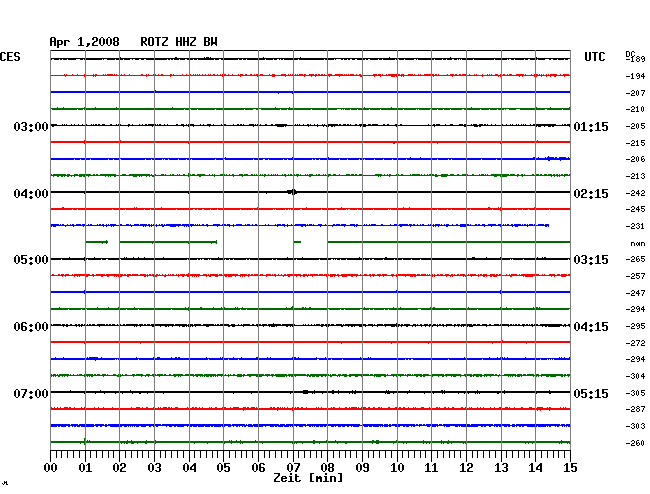Click the DC offset value -210
Viewport: 650px width, 494px height.
pos(635,109)
